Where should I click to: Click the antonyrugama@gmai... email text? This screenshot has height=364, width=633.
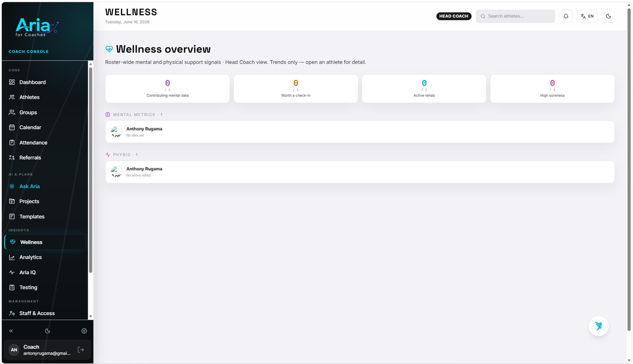(x=47, y=353)
